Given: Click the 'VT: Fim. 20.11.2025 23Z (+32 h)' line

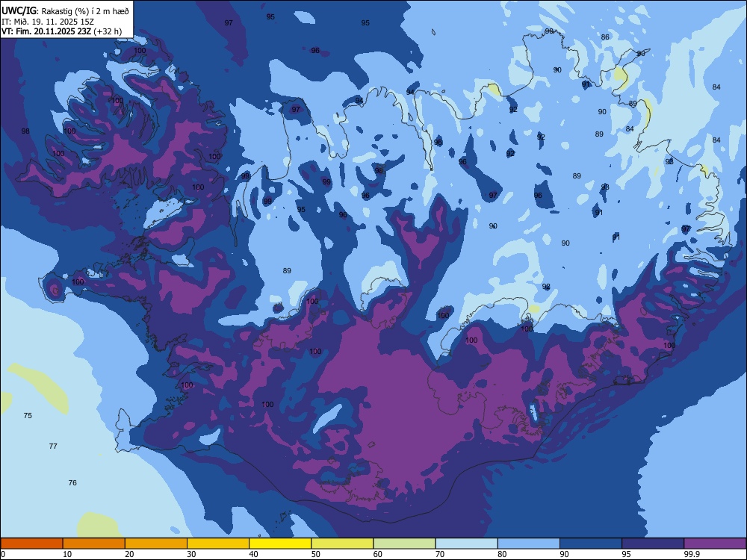Looking at the screenshot, I should 61,31.
